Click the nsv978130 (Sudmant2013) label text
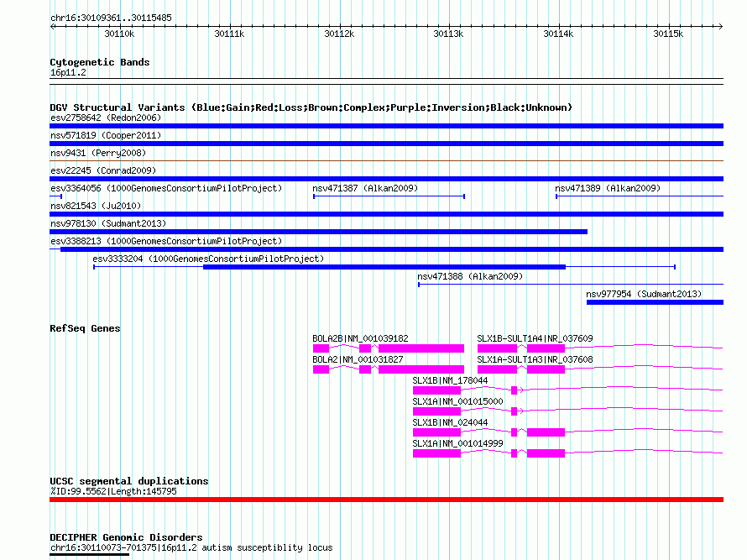 coord(108,224)
